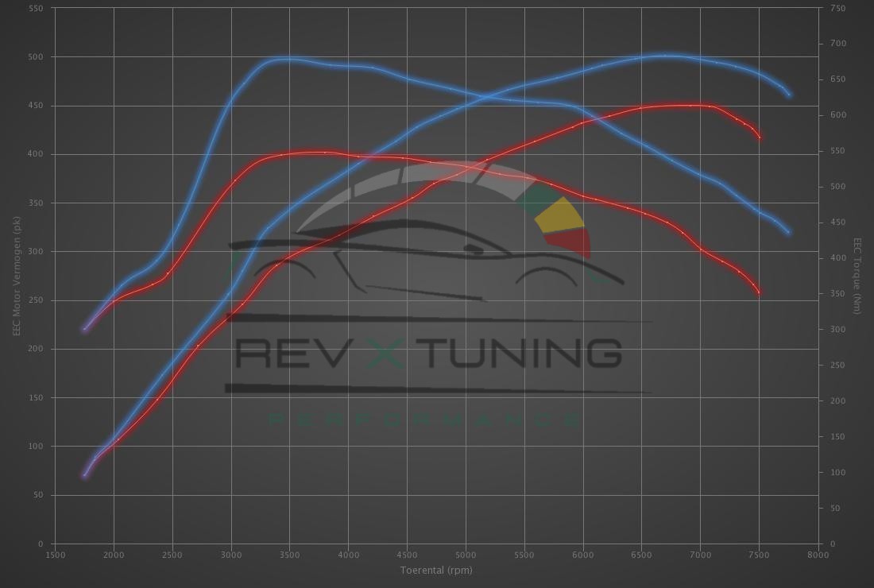
Task: Click the 5000 label on the rpm axis
Action: pyautogui.click(x=466, y=555)
